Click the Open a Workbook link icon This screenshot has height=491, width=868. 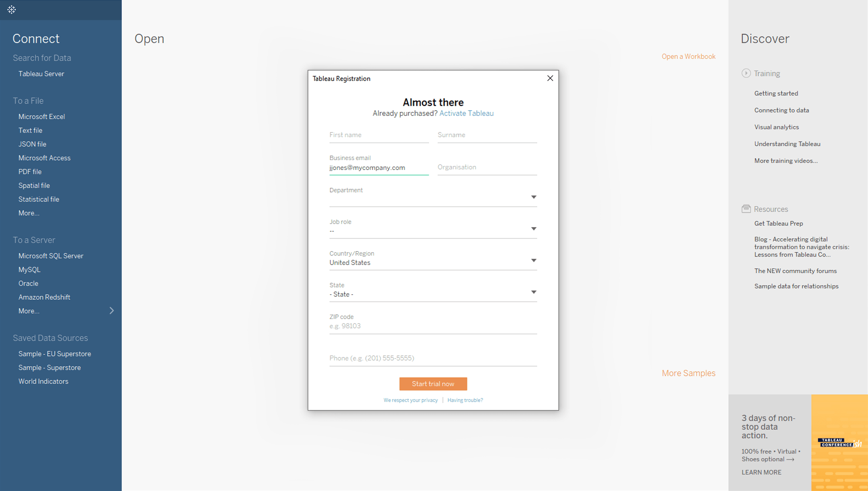tap(688, 56)
